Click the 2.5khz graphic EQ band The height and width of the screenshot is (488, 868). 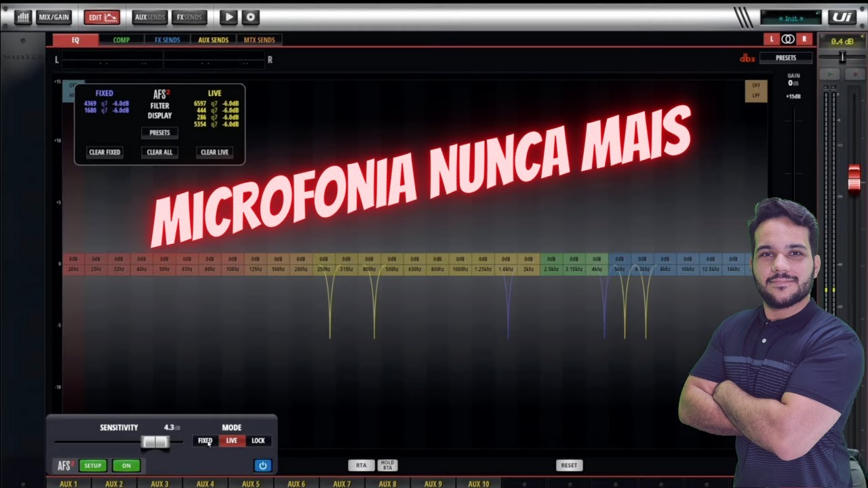[551, 264]
